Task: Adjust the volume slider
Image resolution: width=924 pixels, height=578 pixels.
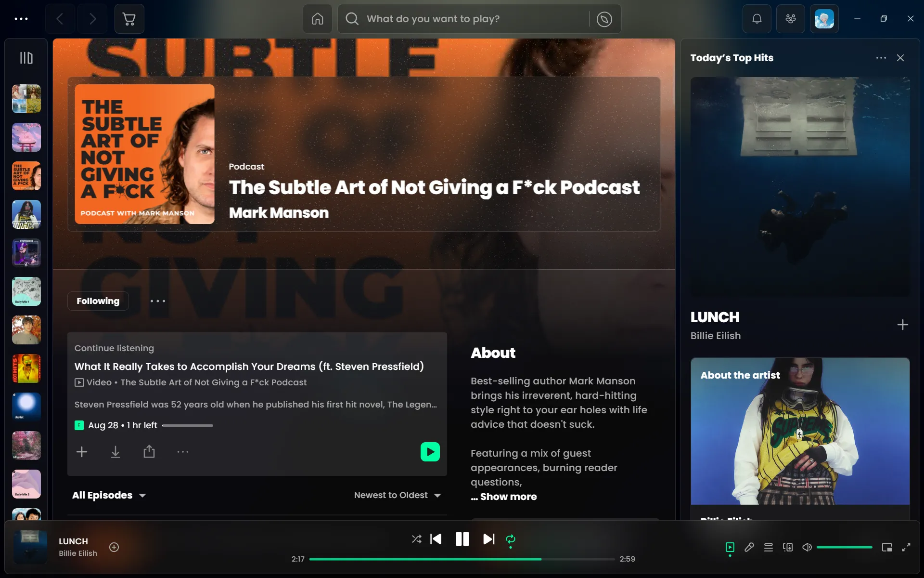Action: (845, 547)
